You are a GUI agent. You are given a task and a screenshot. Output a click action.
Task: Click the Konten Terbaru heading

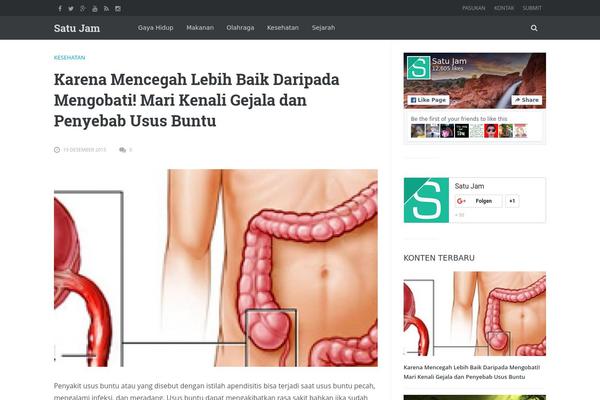coord(439,258)
